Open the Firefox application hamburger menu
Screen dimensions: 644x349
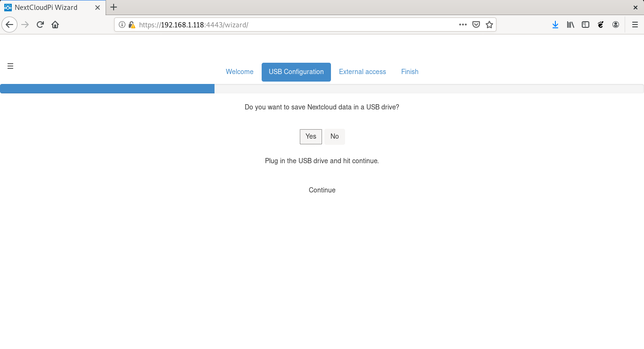[635, 25]
